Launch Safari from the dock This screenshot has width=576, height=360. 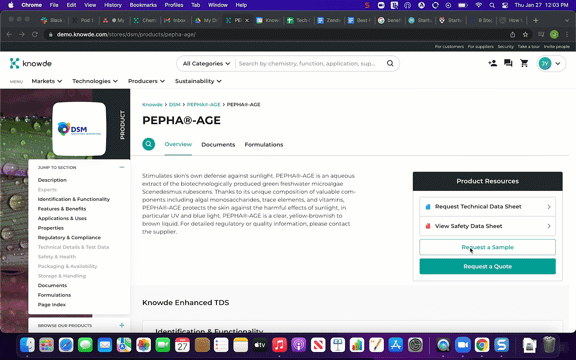click(66, 345)
